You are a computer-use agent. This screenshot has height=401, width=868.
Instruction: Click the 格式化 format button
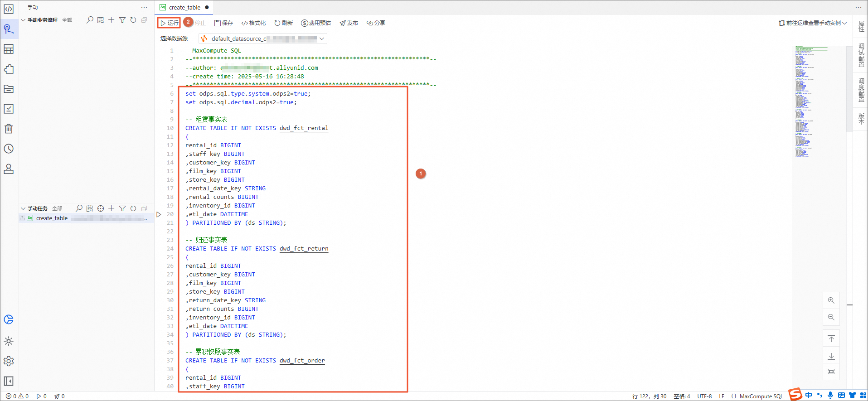253,23
